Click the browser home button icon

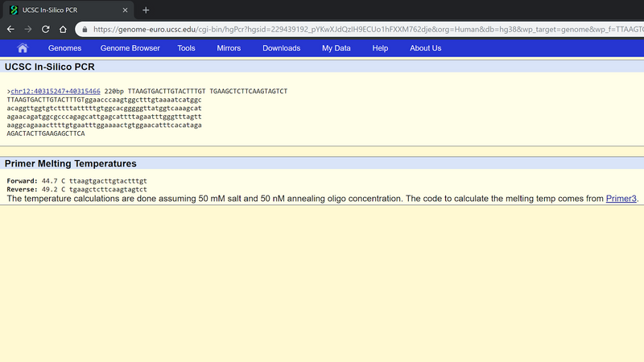pyautogui.click(x=64, y=29)
